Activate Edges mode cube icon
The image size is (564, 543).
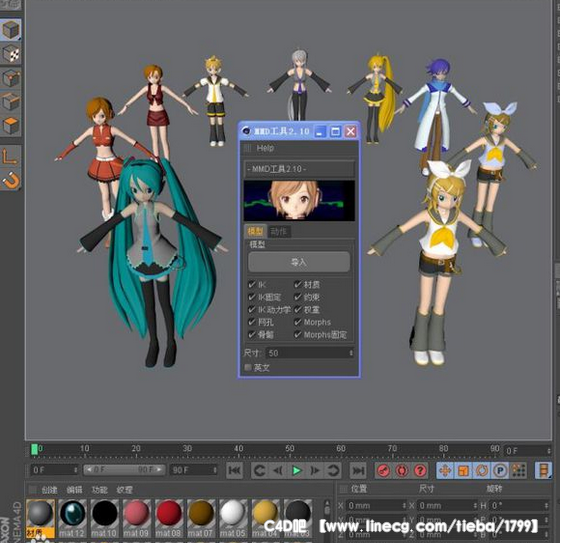11,102
